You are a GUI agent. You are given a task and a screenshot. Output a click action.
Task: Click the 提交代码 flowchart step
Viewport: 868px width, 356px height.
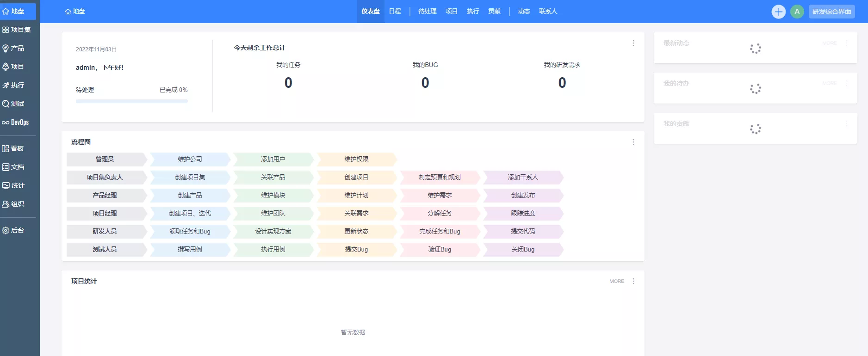pyautogui.click(x=523, y=231)
